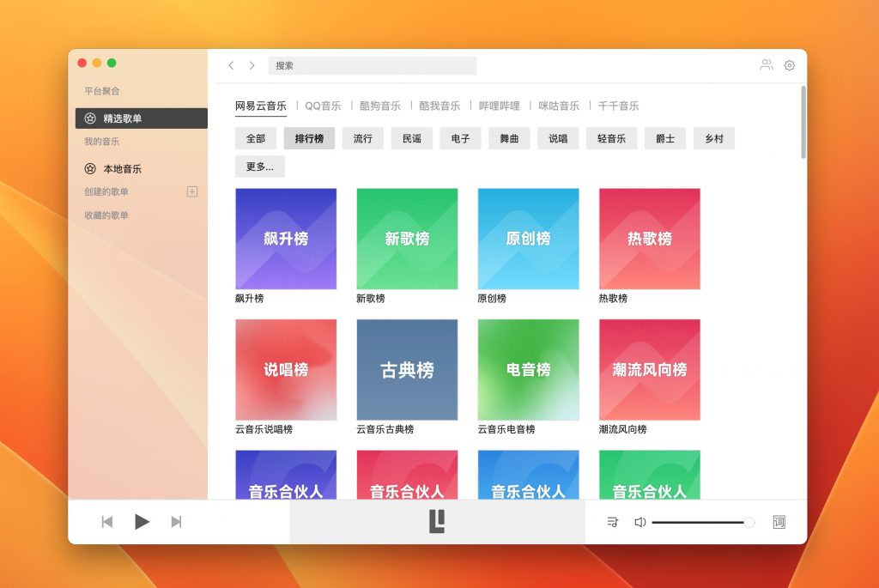Filter playlists by 说唱 genre
The image size is (879, 588).
[557, 138]
